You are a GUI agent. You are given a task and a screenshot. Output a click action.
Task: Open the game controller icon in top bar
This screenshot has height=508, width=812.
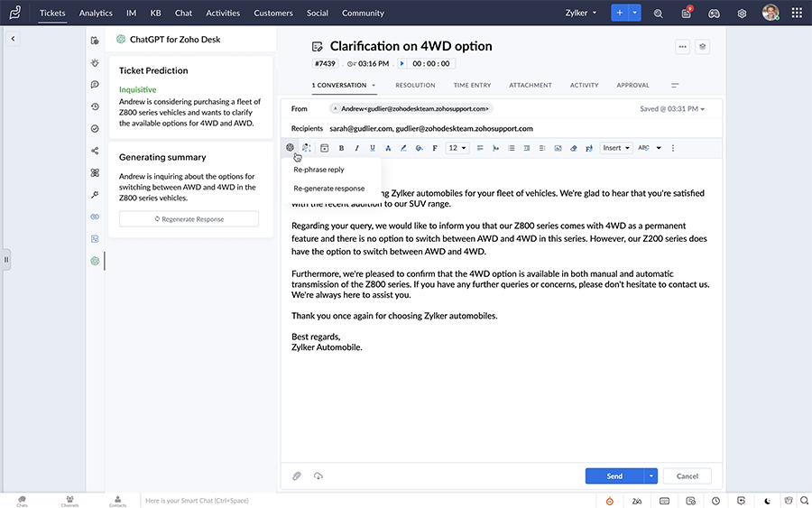pyautogui.click(x=715, y=14)
